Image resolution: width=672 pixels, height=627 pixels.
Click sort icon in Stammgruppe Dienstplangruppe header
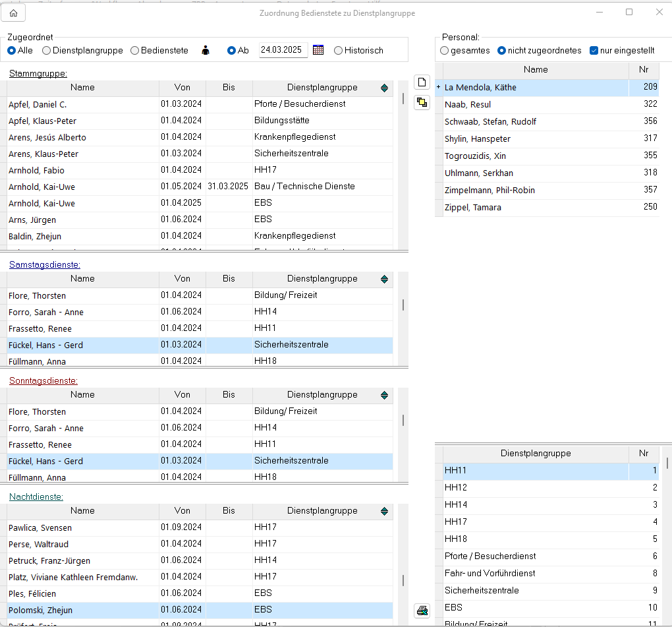click(384, 88)
